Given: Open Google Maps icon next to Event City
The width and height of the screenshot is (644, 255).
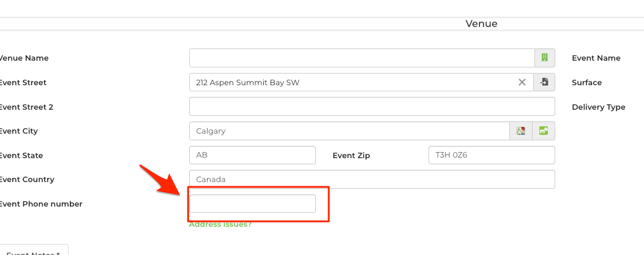Looking at the screenshot, I should pos(521,131).
